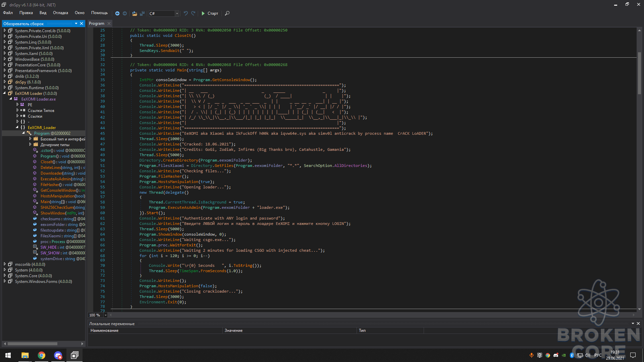The height and width of the screenshot is (362, 644).
Task: Expand the PE node in tree
Action: [x=17, y=105]
